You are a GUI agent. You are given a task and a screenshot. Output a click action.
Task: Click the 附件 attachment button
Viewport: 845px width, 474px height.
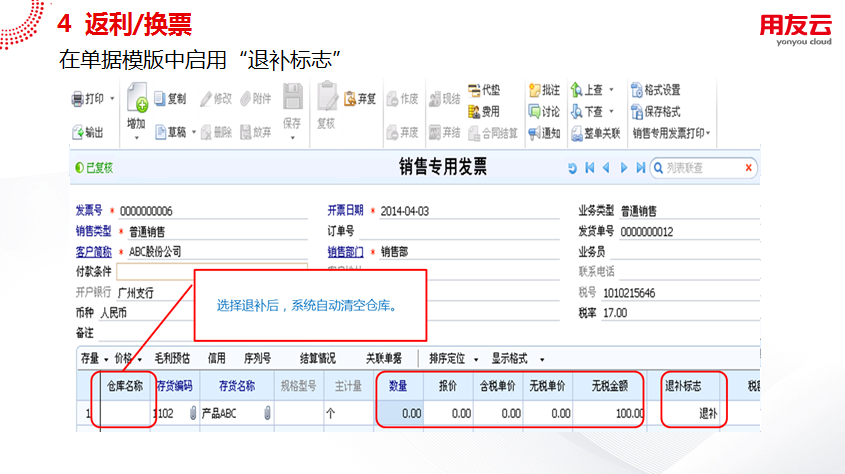256,99
